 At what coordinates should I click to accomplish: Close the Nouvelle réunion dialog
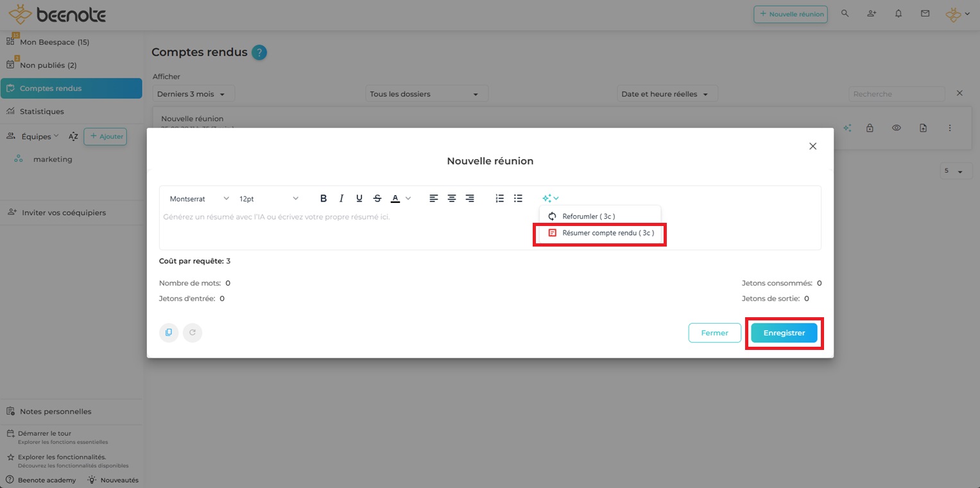(x=812, y=146)
